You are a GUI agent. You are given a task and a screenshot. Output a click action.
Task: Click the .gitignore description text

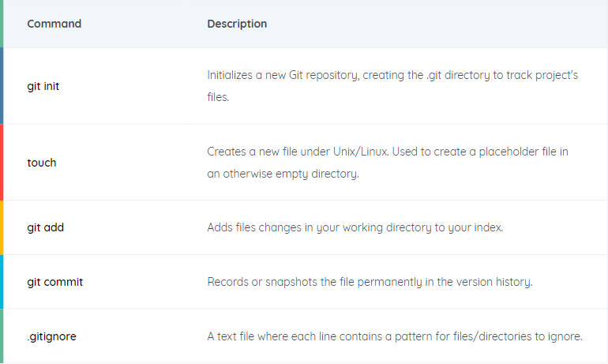[395, 336]
